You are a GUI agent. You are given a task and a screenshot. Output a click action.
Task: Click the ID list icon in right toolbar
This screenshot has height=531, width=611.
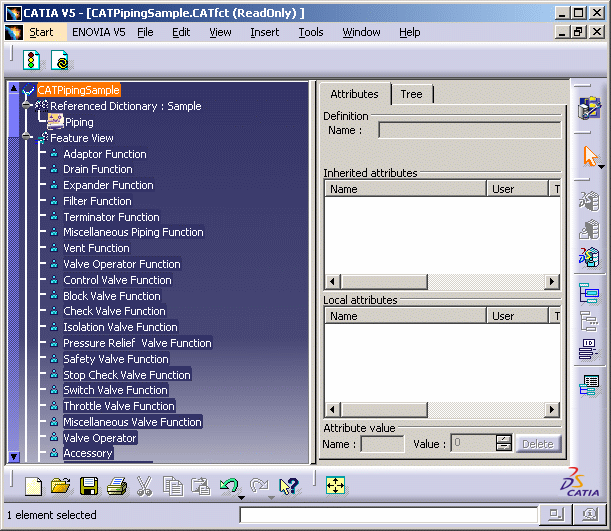tap(589, 349)
